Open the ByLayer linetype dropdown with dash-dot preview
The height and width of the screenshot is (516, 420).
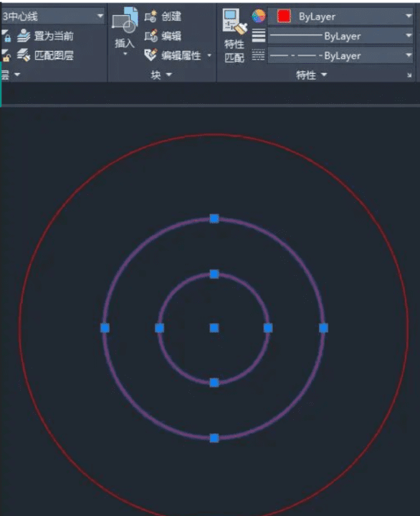tap(340, 55)
